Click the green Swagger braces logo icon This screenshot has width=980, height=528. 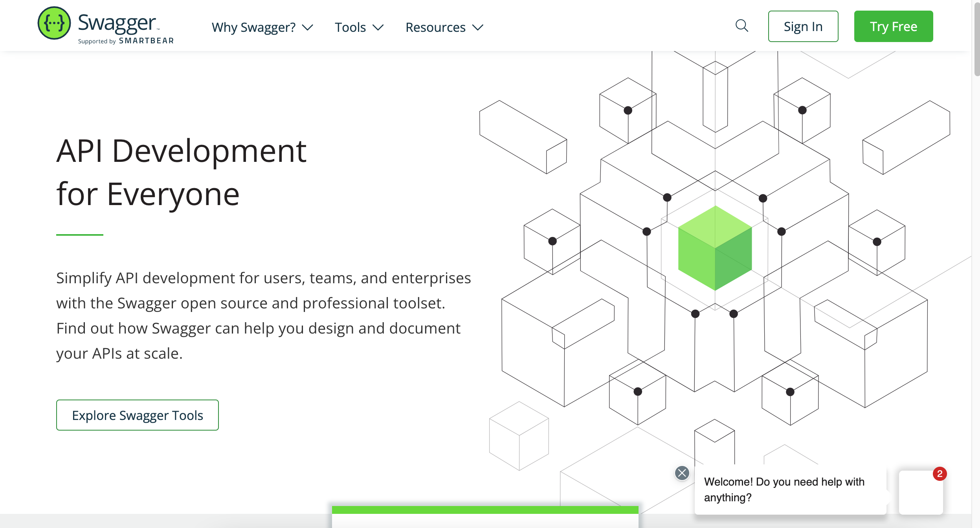54,23
